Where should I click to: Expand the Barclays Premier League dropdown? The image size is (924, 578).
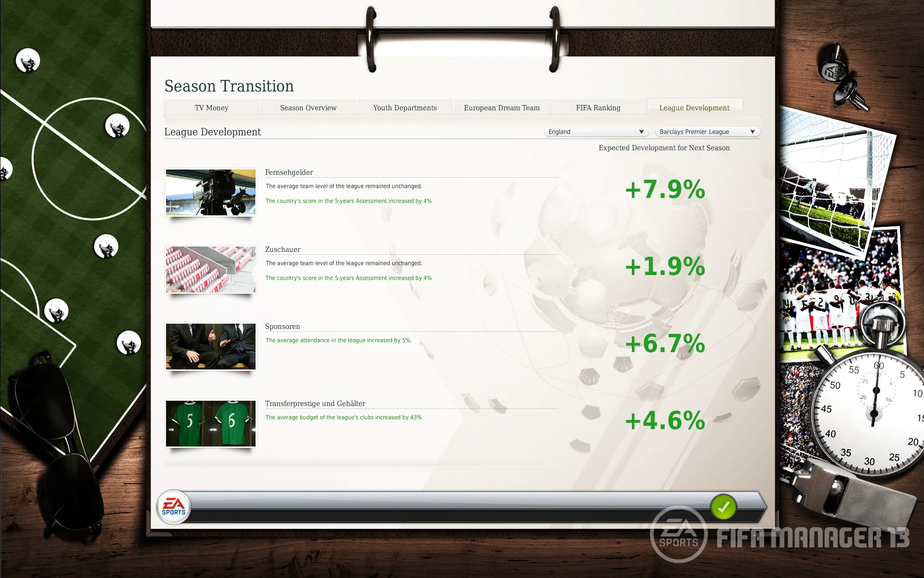coord(752,131)
